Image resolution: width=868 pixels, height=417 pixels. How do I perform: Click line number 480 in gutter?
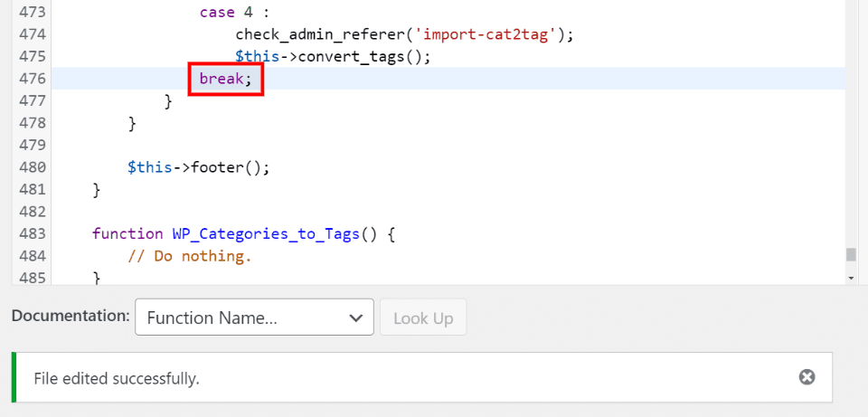[x=33, y=167]
